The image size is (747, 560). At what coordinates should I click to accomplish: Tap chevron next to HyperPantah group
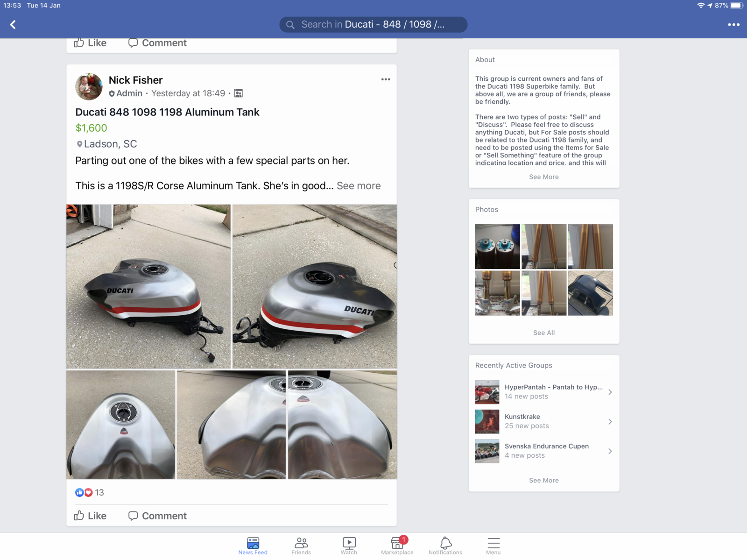610,392
